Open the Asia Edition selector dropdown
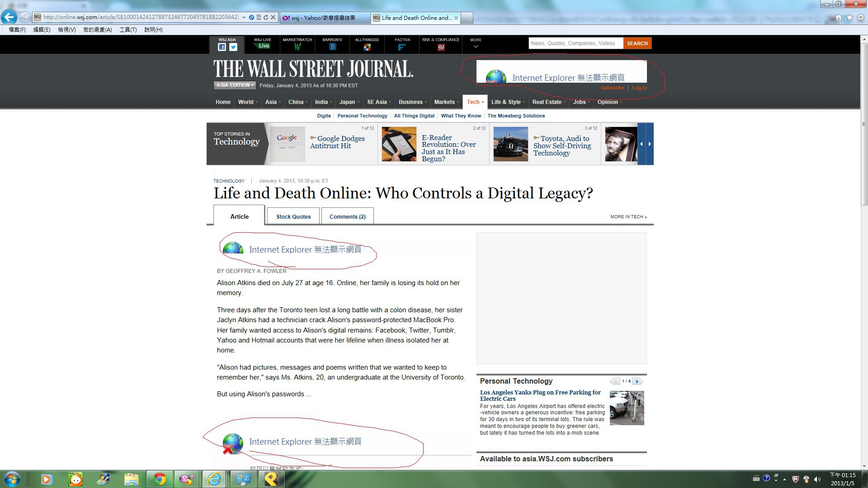The image size is (868, 488). coord(235,85)
